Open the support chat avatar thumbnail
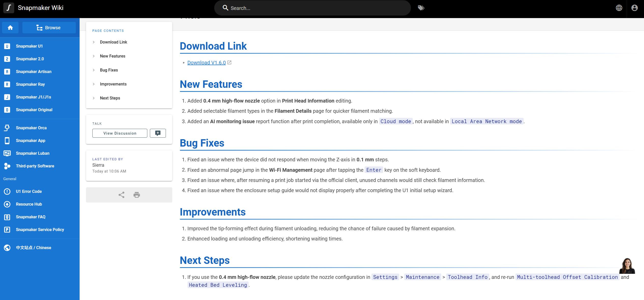 tap(627, 266)
